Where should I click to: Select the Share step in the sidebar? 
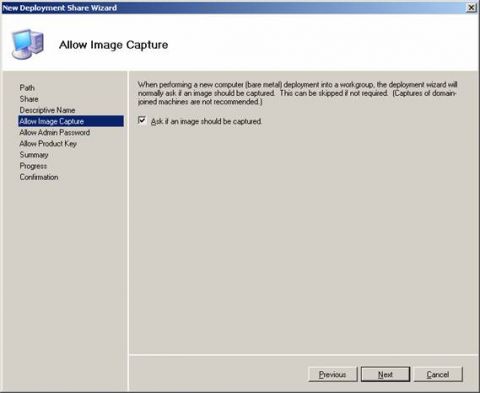(x=29, y=99)
